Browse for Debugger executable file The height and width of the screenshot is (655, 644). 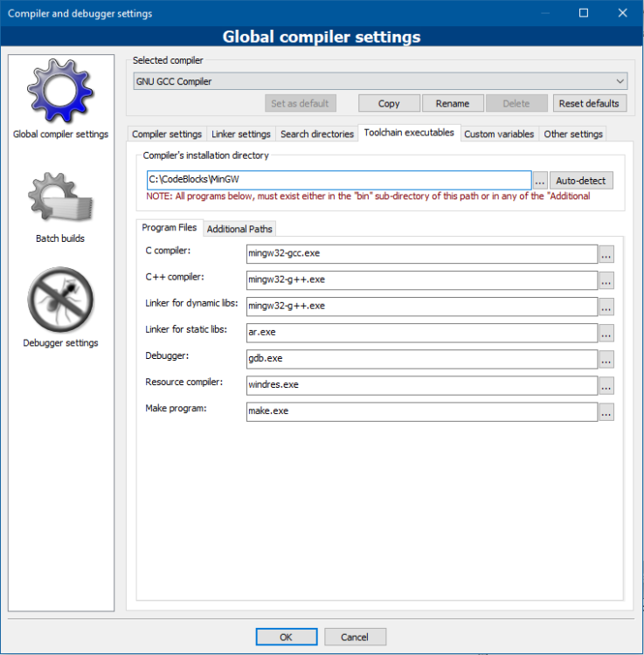(x=606, y=359)
